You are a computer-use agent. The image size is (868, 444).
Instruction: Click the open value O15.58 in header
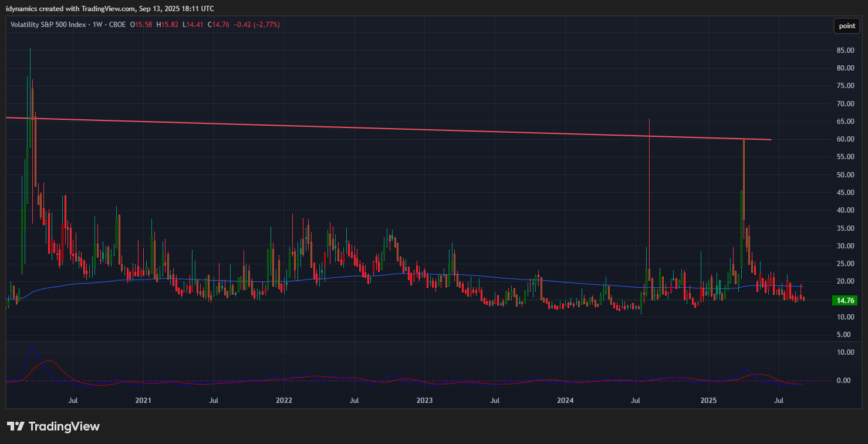(141, 25)
